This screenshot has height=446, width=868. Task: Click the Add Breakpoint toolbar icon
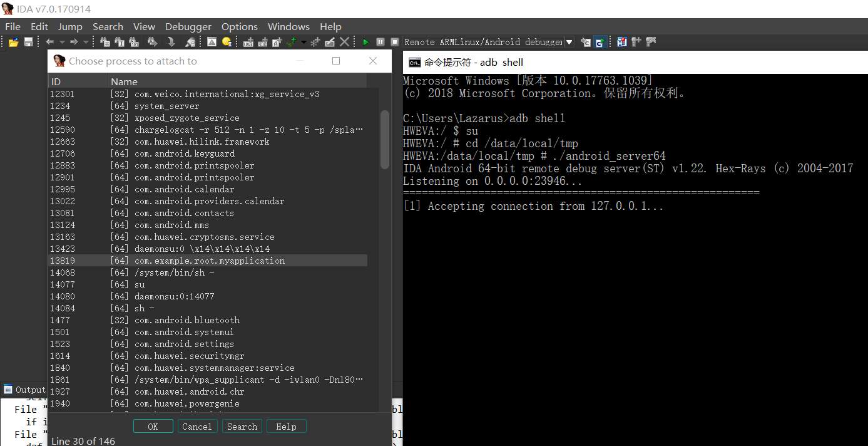click(x=638, y=42)
